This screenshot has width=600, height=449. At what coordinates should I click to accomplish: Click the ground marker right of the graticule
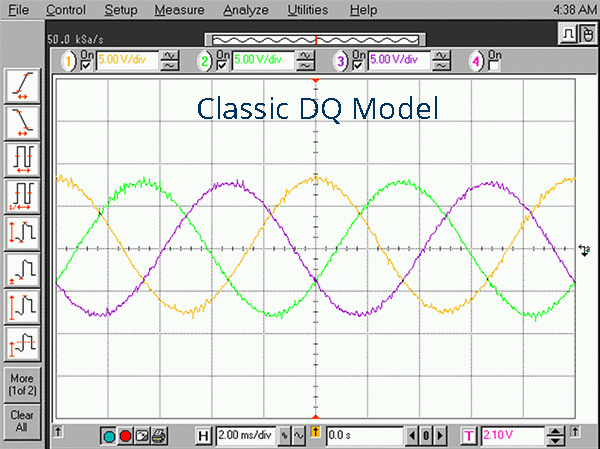584,250
